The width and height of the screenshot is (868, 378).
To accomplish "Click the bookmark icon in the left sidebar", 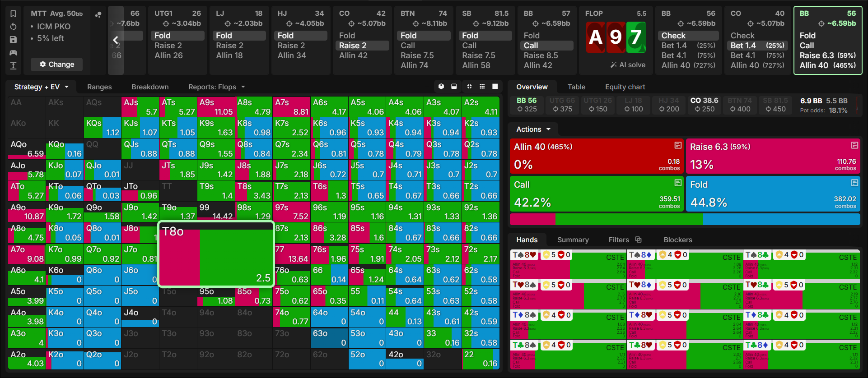I will pyautogui.click(x=13, y=14).
